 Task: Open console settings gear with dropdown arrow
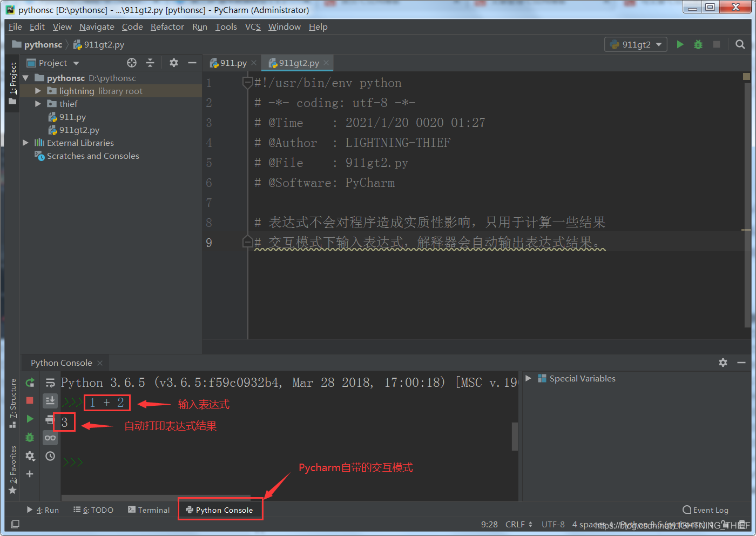point(30,456)
